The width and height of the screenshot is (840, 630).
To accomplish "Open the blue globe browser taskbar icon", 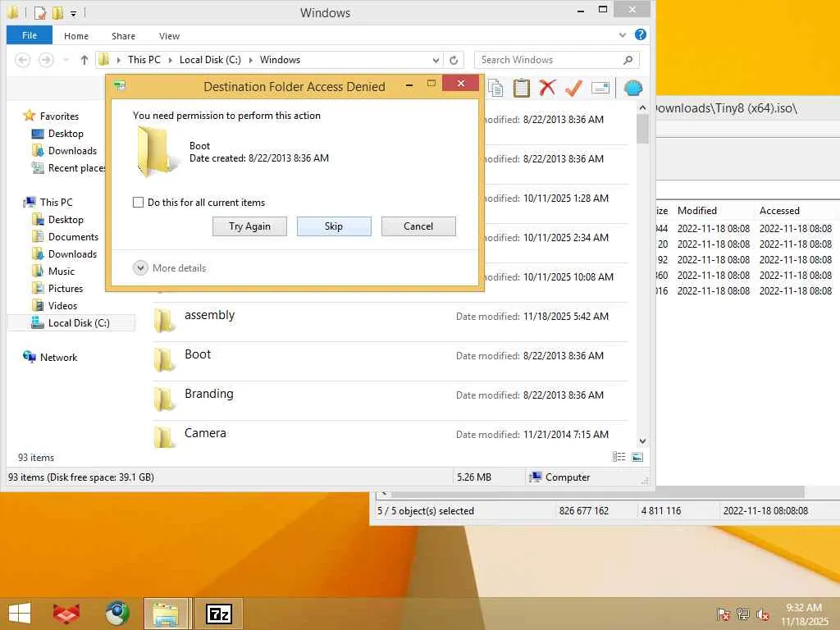I will click(x=116, y=614).
